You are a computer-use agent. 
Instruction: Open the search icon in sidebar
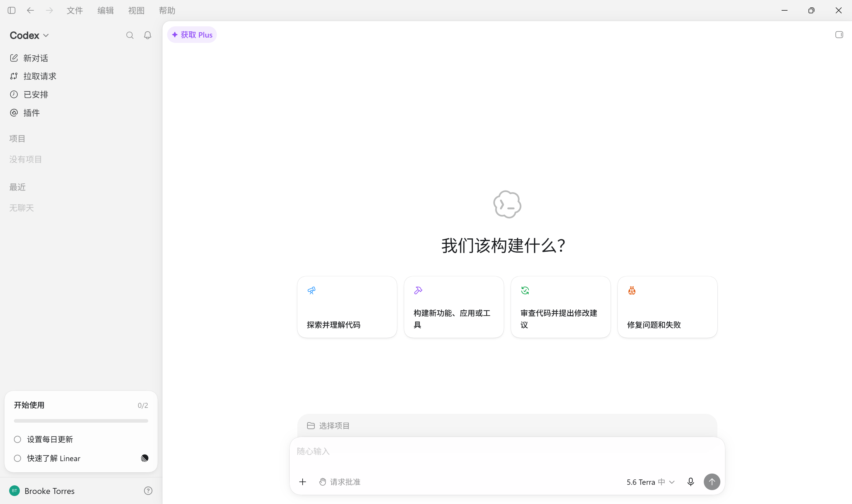click(130, 35)
